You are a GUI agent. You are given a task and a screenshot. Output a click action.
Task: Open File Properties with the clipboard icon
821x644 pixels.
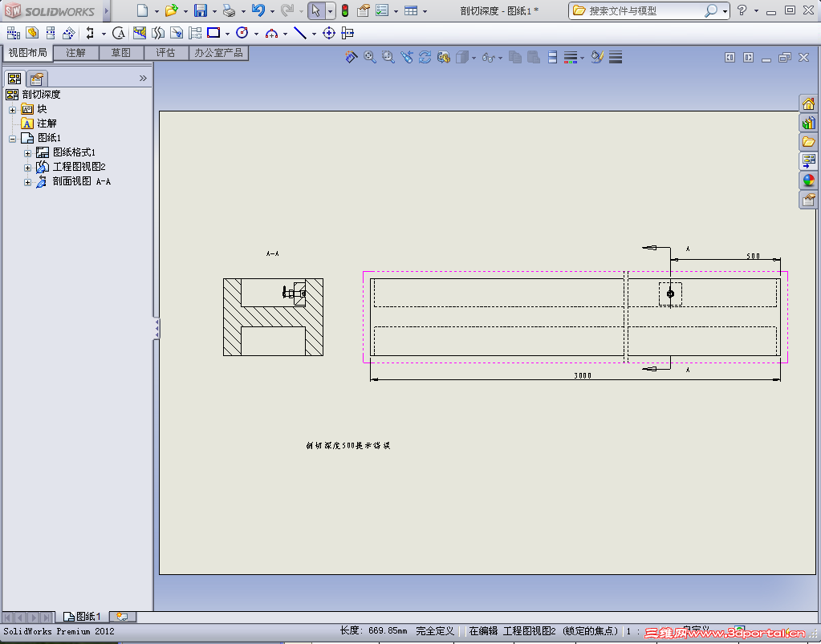pos(364,10)
